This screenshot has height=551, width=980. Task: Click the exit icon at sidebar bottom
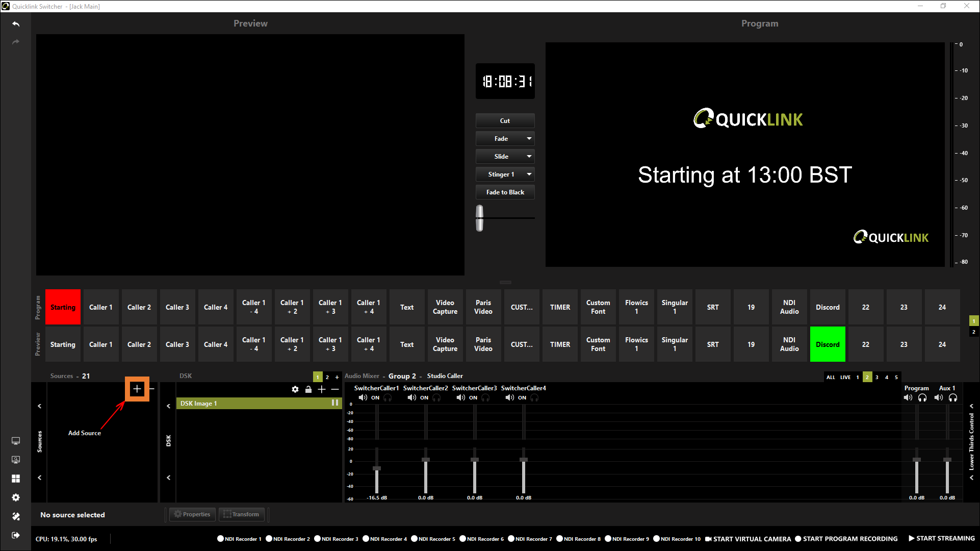(x=16, y=535)
